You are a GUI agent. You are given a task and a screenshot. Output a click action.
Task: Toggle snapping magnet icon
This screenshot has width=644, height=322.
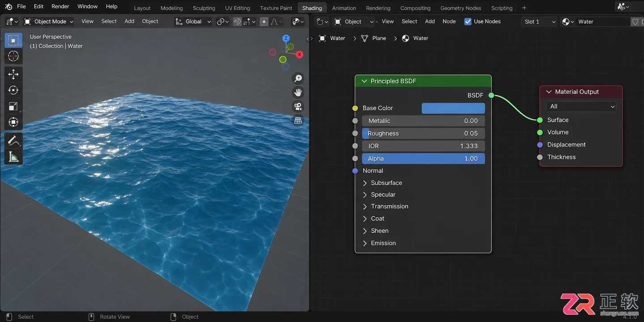(237, 21)
